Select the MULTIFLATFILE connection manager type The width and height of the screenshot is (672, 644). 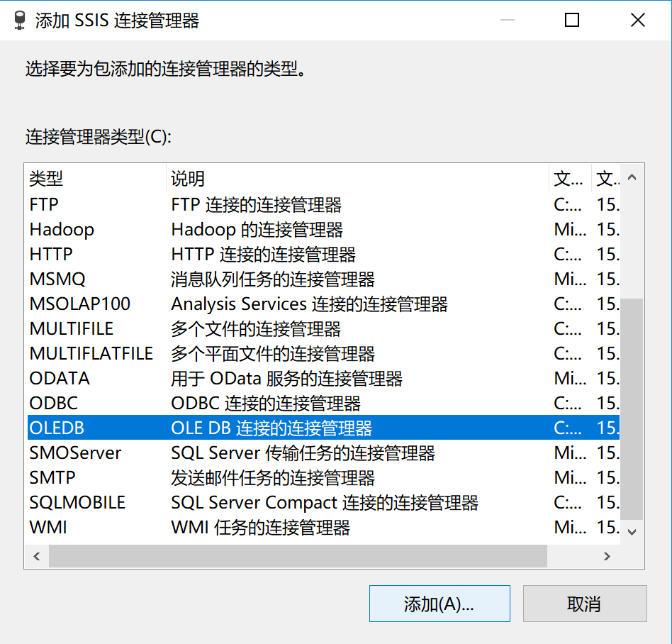[91, 353]
